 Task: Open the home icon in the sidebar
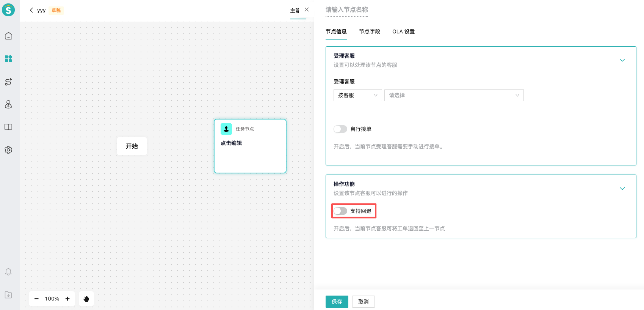click(x=8, y=36)
